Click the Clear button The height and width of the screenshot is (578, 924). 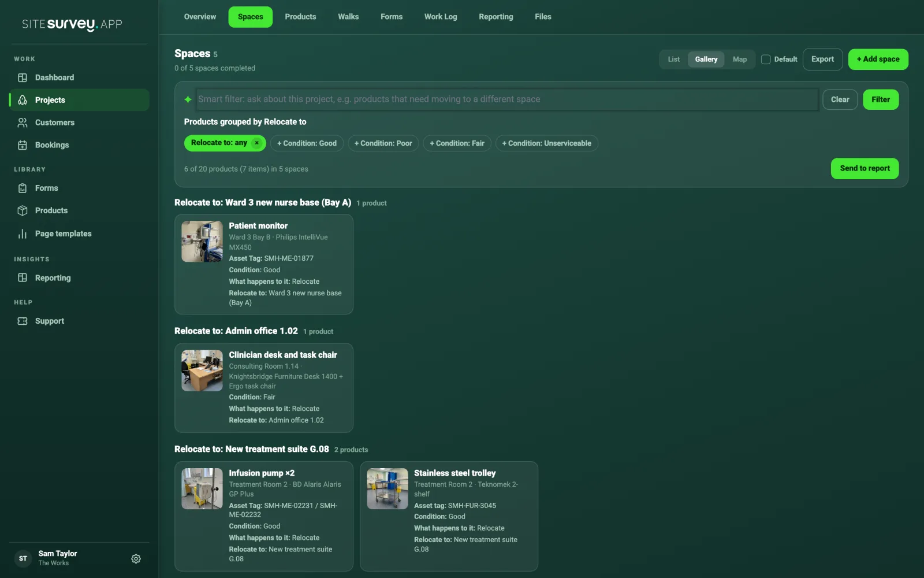840,99
